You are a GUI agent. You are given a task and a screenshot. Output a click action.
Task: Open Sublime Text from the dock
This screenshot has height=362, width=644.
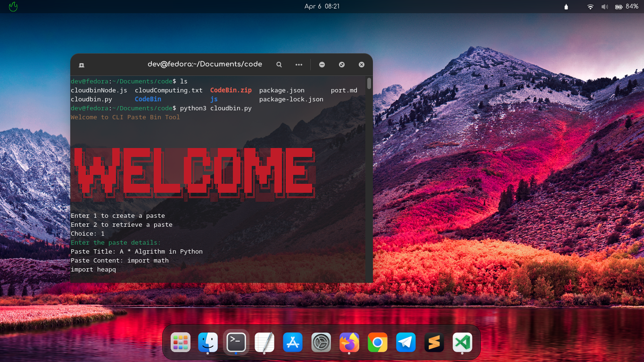pos(434,342)
